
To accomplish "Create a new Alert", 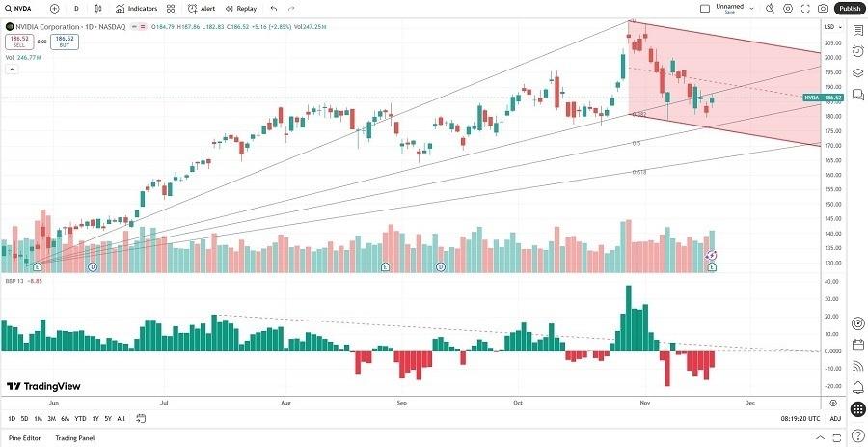I will [203, 8].
